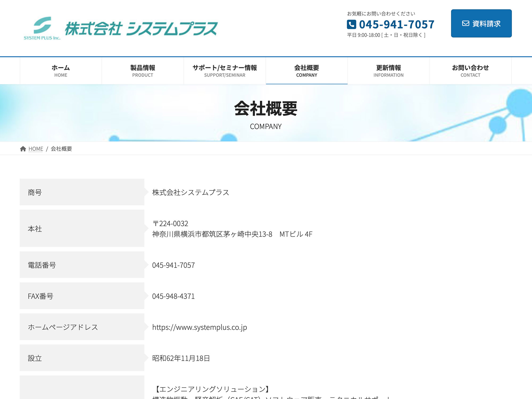
Task: Click the envelope icon in 資料請求 button
Action: coord(465,23)
